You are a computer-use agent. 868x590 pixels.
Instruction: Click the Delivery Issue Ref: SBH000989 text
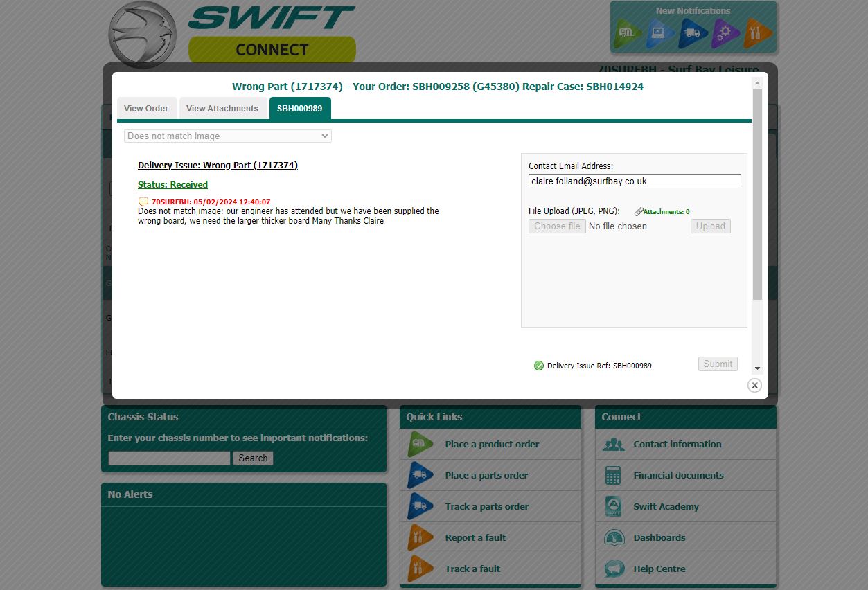[599, 366]
